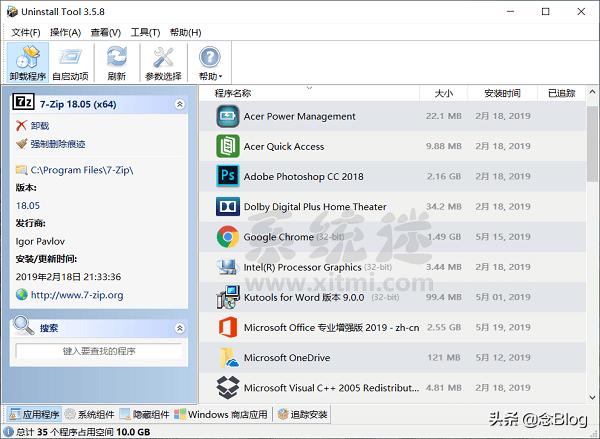Open the 文件(F) menu

pyautogui.click(x=26, y=33)
